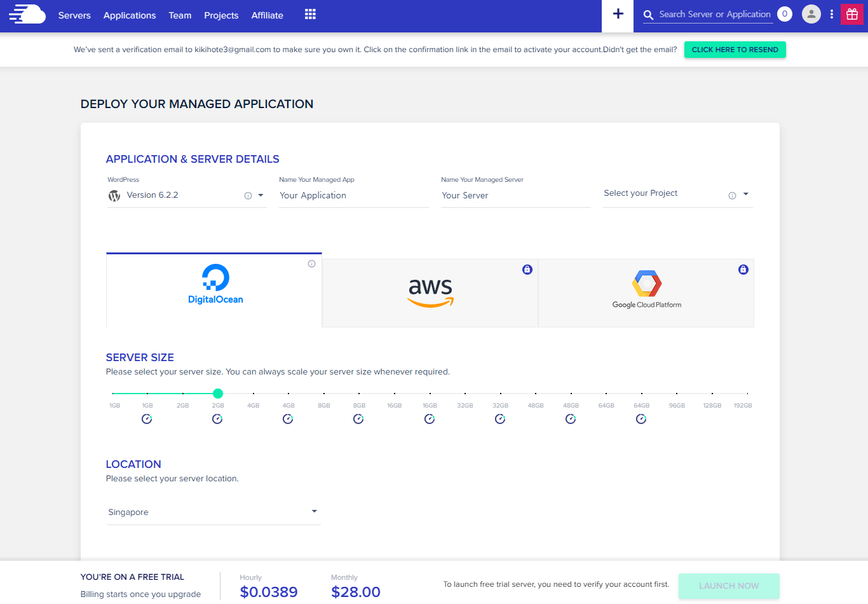Click the speedometer icon under 16GB
The width and height of the screenshot is (868, 604).
click(430, 419)
